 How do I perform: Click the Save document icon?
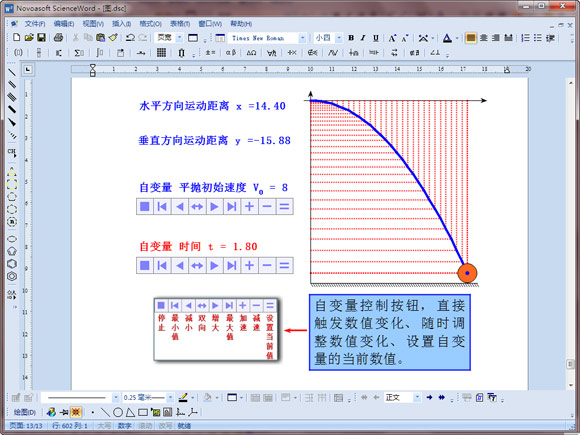click(x=41, y=37)
